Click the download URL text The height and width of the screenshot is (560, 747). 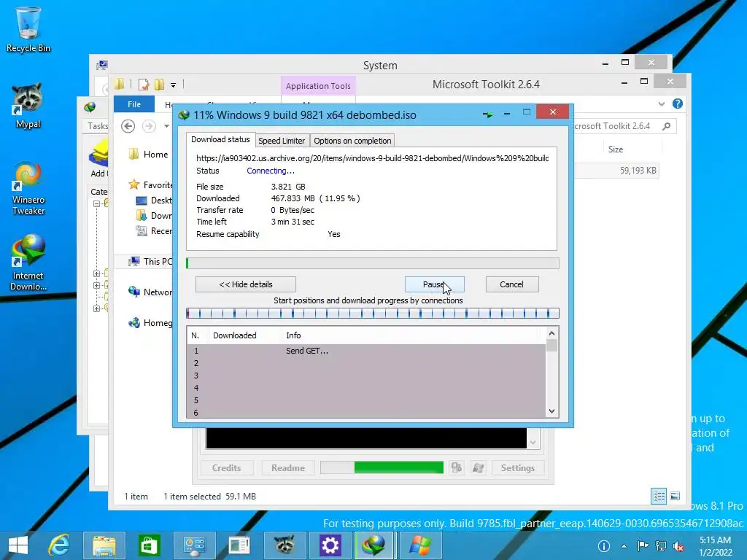click(x=373, y=158)
